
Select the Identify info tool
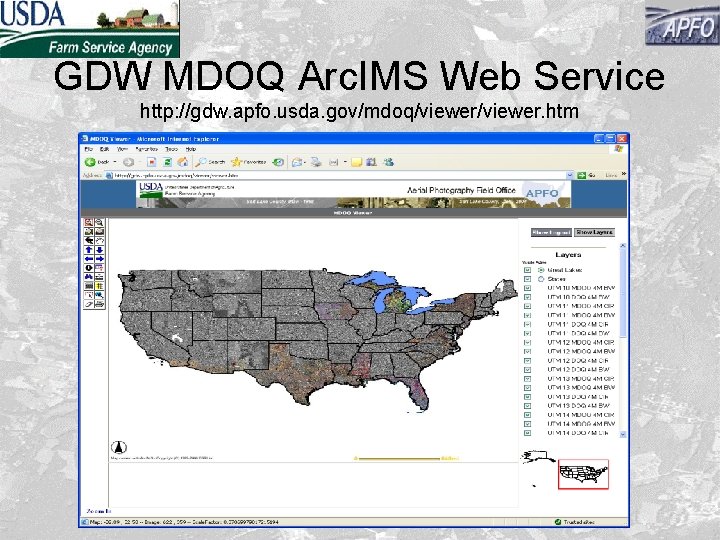point(89,268)
